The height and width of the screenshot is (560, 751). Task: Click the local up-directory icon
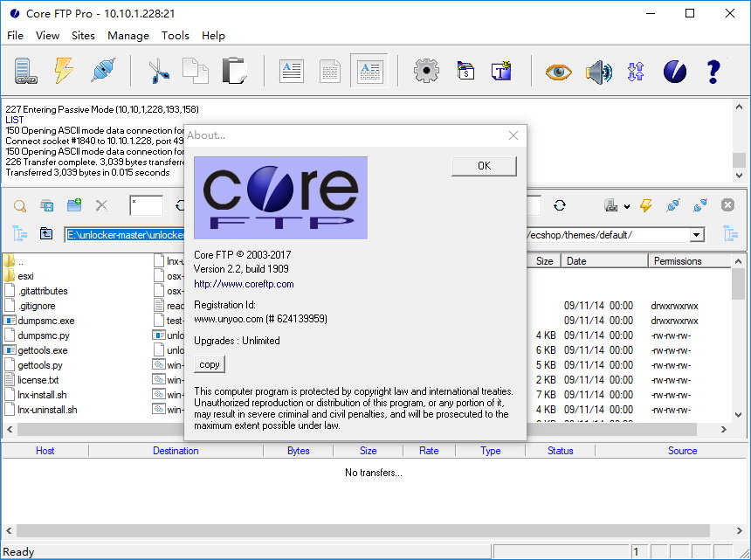pyautogui.click(x=46, y=234)
